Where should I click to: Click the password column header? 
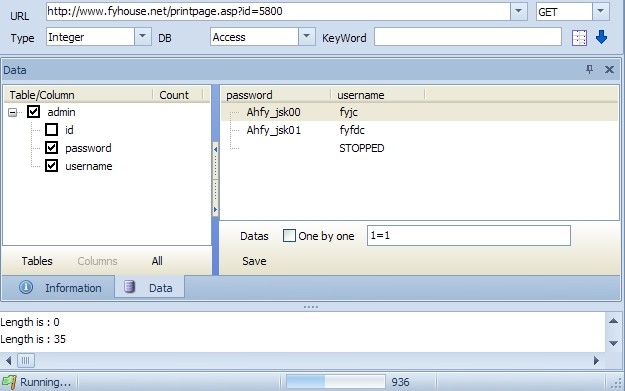pos(276,95)
